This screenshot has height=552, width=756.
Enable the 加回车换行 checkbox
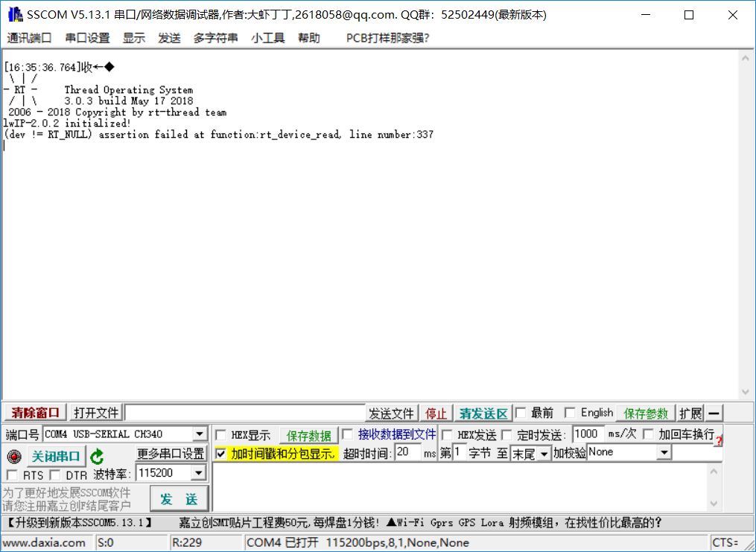(x=648, y=435)
